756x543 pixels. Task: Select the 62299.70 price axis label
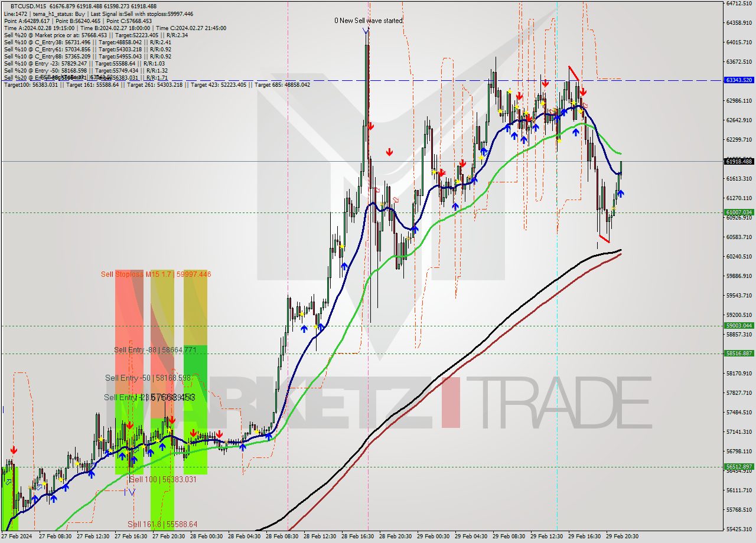click(x=738, y=139)
